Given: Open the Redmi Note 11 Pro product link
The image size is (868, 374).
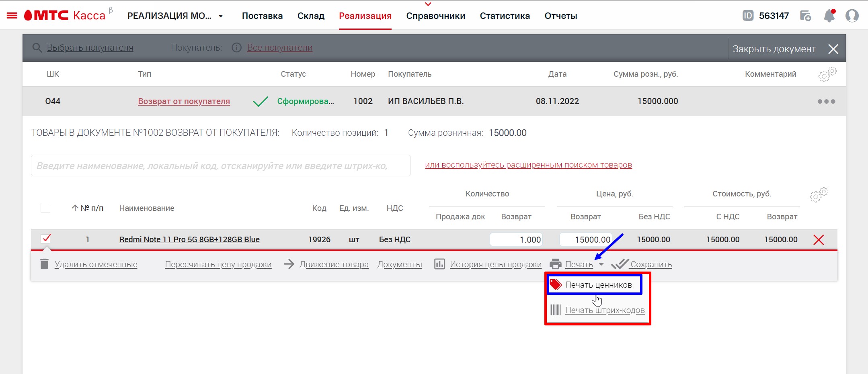Looking at the screenshot, I should [189, 239].
